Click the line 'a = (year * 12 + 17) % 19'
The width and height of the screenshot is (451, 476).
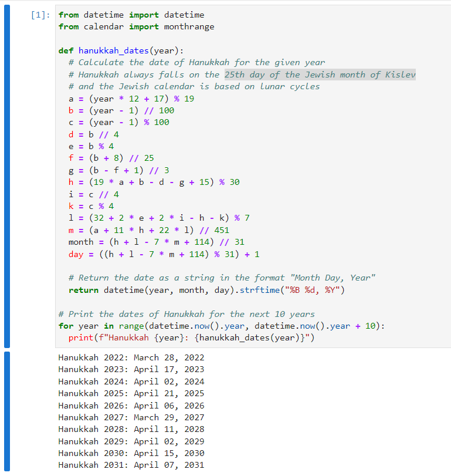pos(131,99)
